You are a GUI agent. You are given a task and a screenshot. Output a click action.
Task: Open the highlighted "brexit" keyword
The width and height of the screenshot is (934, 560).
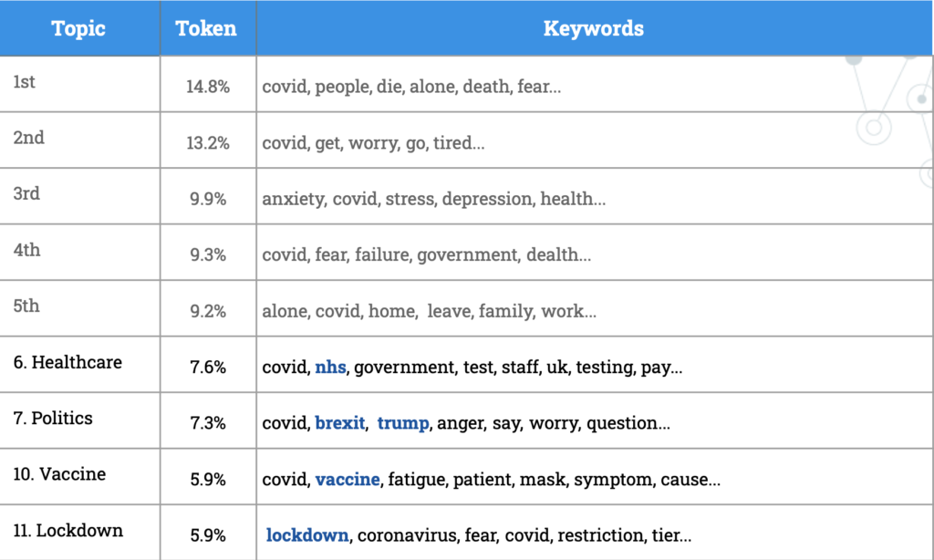340,423
